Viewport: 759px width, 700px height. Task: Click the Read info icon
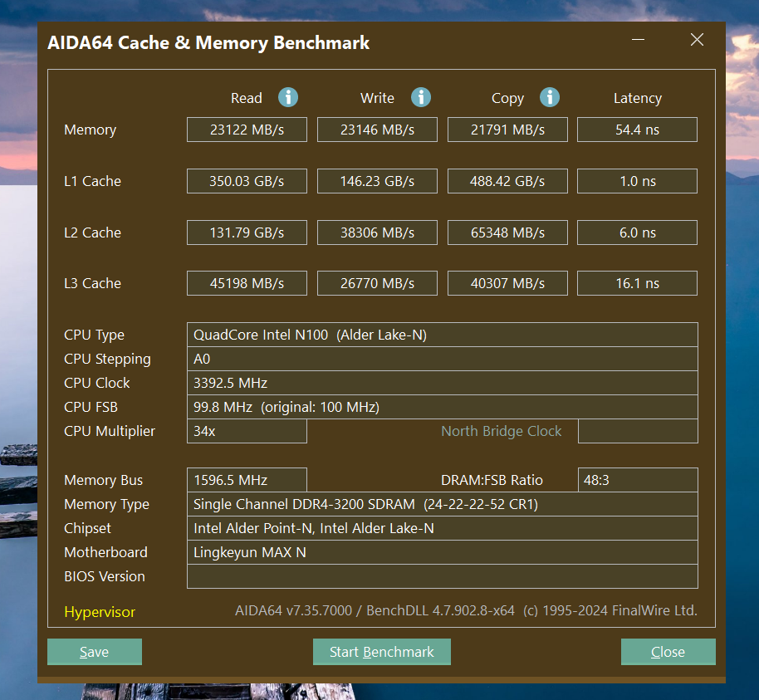pyautogui.click(x=288, y=97)
